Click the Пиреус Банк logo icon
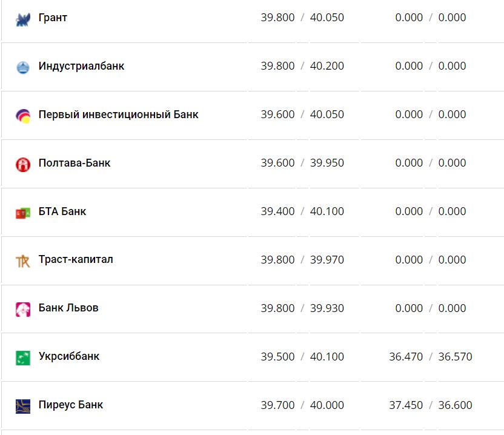This screenshot has width=504, height=435. point(23,406)
